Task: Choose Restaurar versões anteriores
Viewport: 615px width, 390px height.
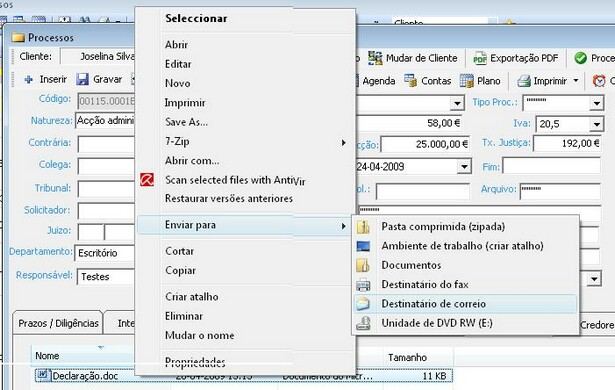Action: coord(229,199)
